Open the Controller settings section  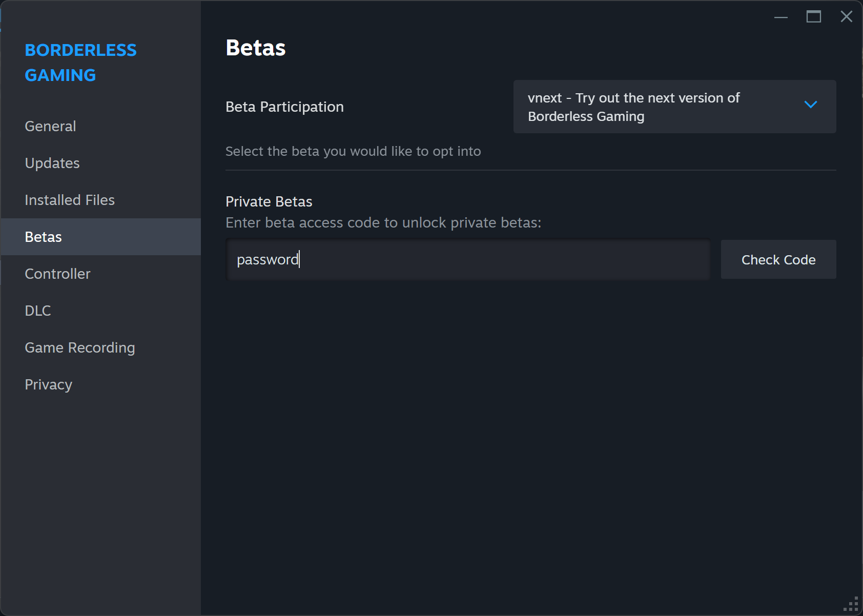tap(100, 274)
